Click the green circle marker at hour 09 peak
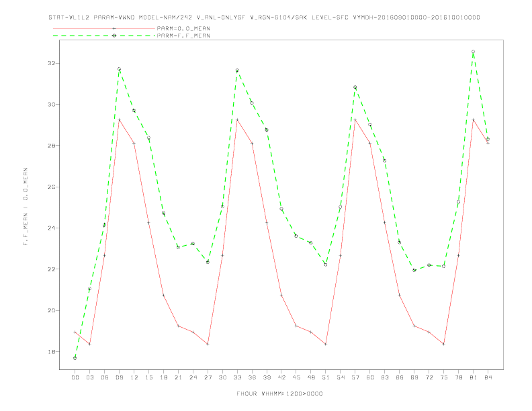 (x=119, y=69)
